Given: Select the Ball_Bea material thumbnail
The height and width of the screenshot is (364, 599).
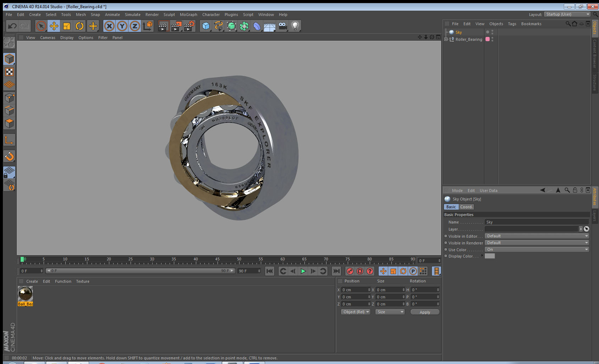Looking at the screenshot, I should [26, 294].
